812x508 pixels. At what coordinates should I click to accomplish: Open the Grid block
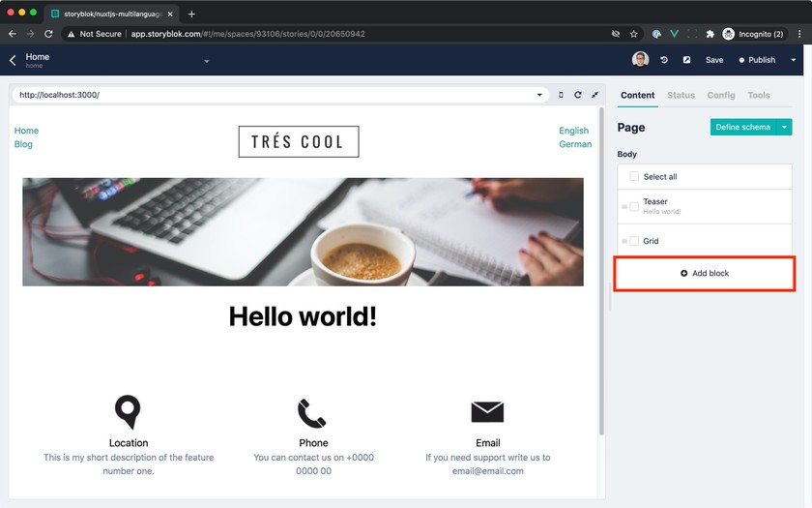point(705,241)
